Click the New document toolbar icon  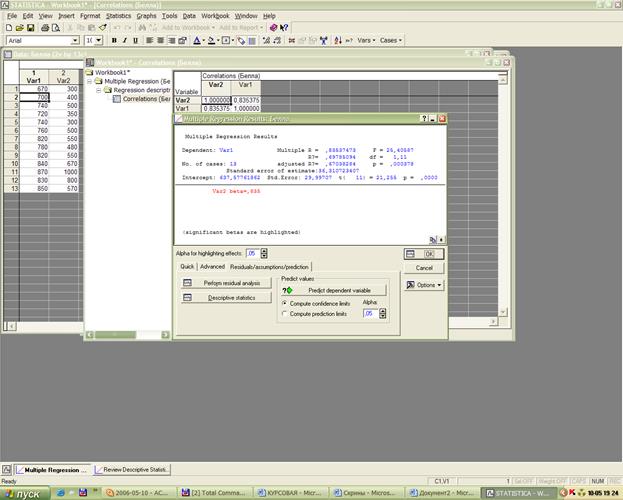coord(9,27)
